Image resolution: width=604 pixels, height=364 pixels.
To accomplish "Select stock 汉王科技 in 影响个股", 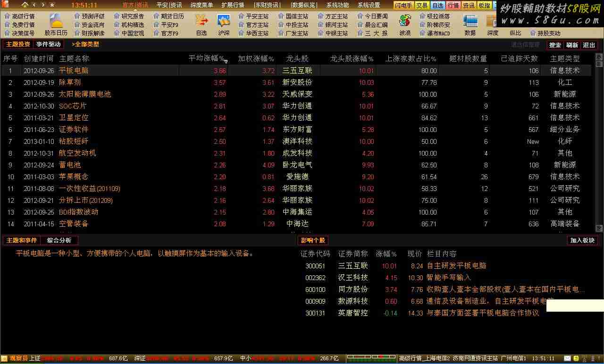I will click(353, 278).
